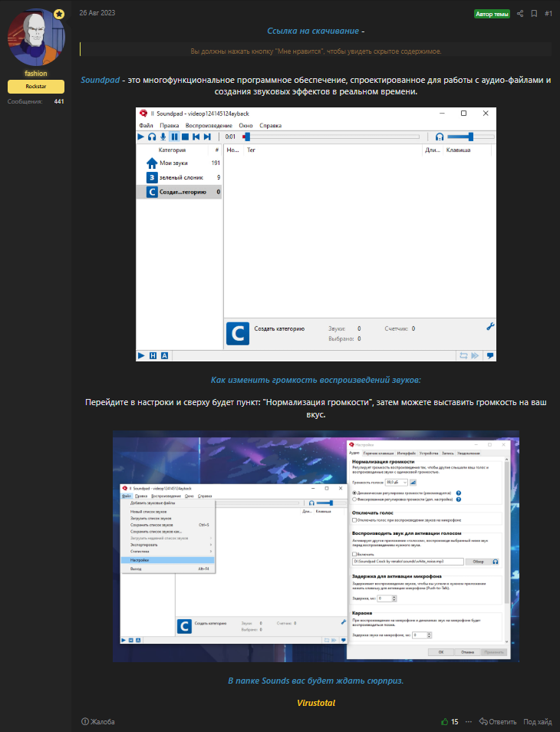
Task: Open the Правка menu in large Soundpad window
Action: [169, 126]
